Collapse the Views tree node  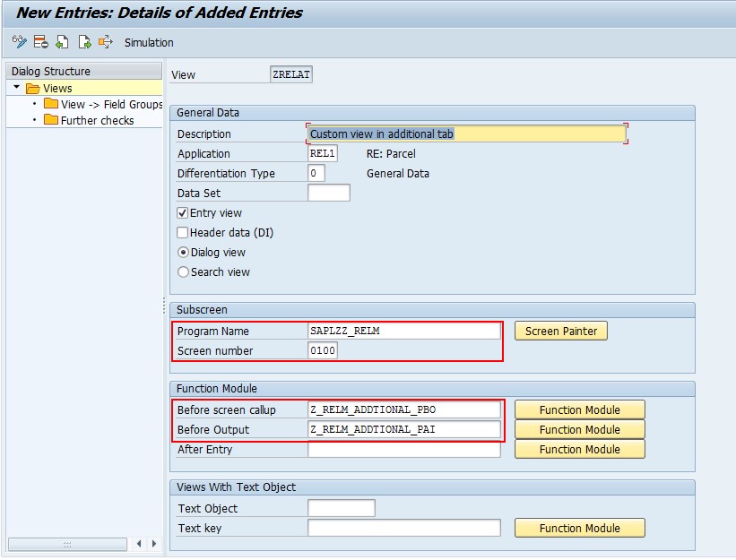(15, 88)
